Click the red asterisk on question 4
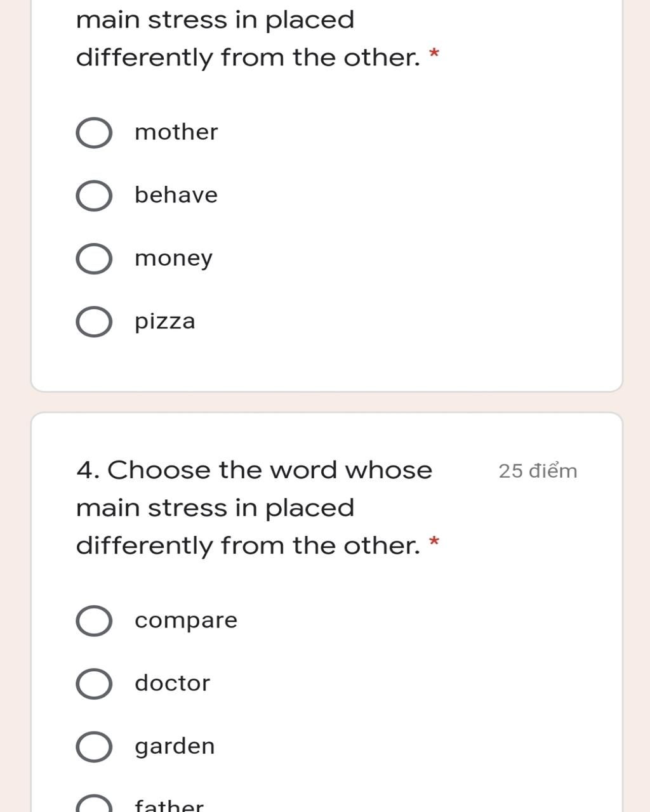The width and height of the screenshot is (650, 812). click(x=434, y=542)
